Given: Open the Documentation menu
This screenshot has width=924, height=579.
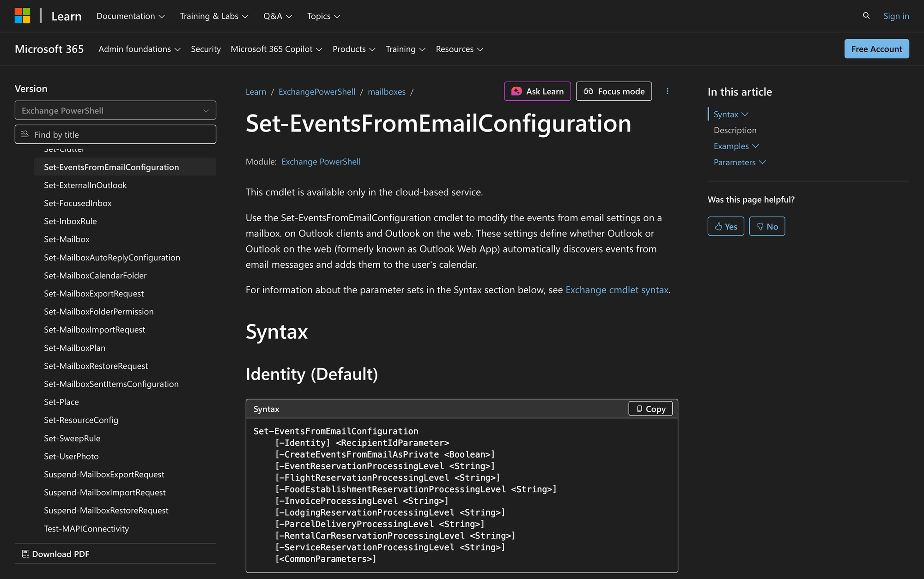Looking at the screenshot, I should point(130,16).
